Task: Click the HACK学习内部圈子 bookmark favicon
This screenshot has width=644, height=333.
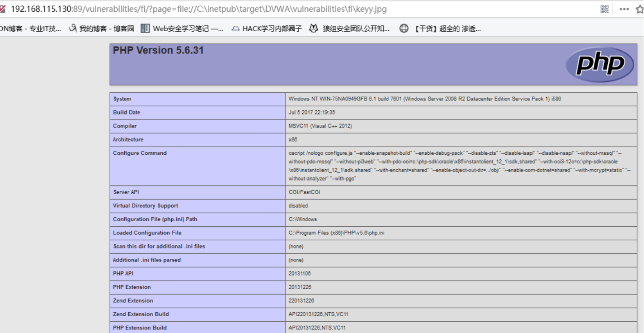Action: coord(235,29)
